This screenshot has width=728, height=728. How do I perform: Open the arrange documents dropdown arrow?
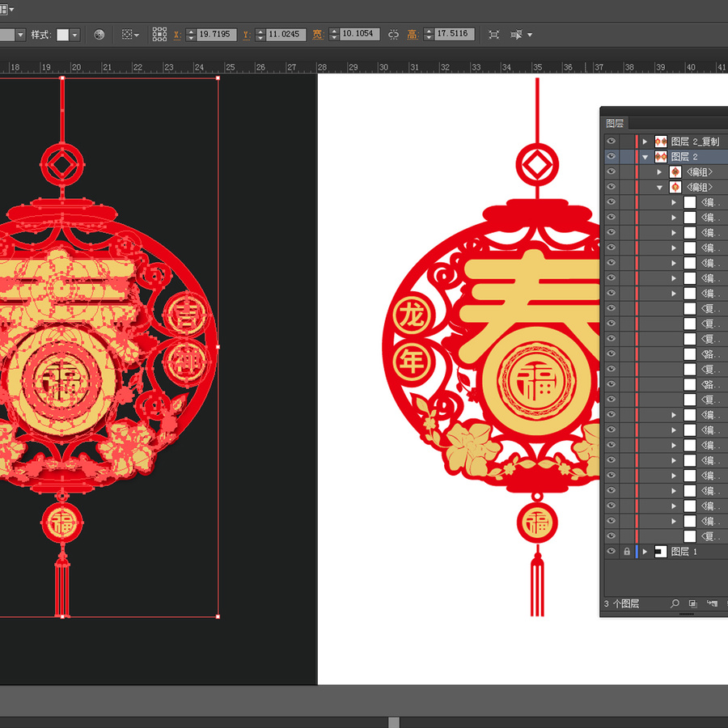point(11,9)
